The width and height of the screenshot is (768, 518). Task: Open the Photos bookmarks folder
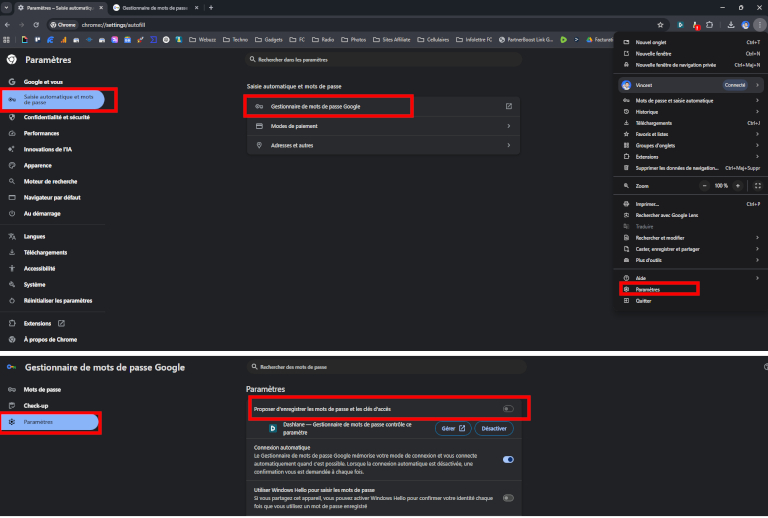[x=354, y=40]
